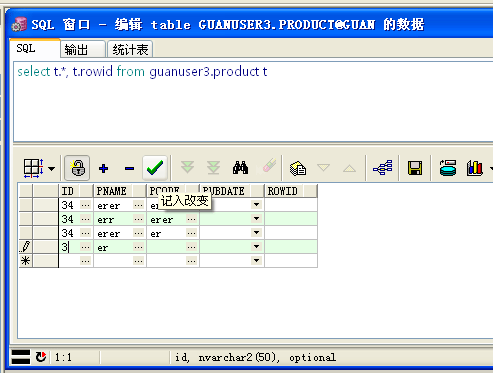493x373 pixels.
Task: Open PUBDATE dropdown in the new row
Action: pos(257,261)
